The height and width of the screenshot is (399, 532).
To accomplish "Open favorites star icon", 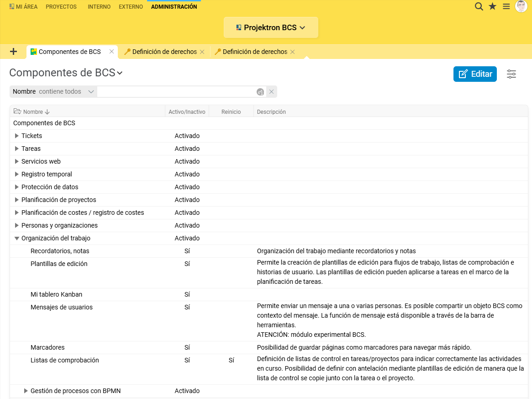I will pyautogui.click(x=492, y=6).
